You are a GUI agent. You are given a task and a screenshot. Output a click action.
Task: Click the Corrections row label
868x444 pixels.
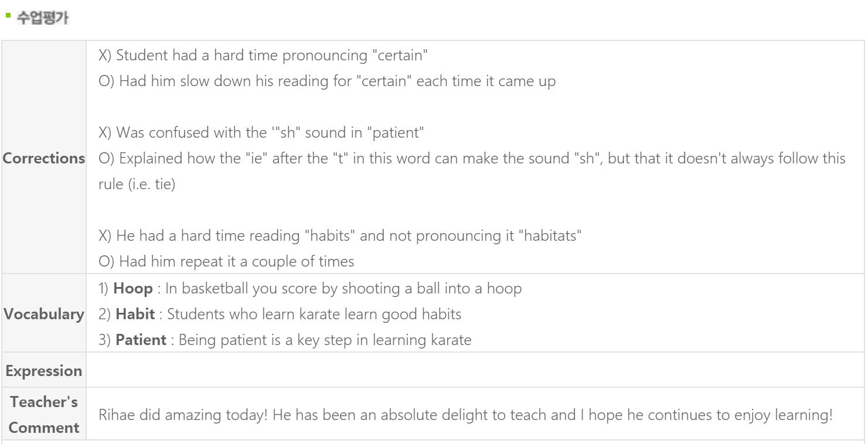point(45,158)
